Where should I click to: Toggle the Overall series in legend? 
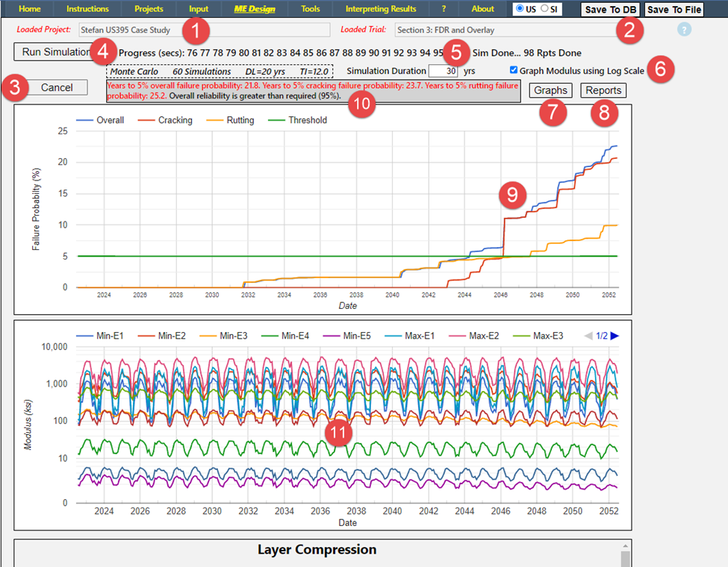click(x=100, y=120)
